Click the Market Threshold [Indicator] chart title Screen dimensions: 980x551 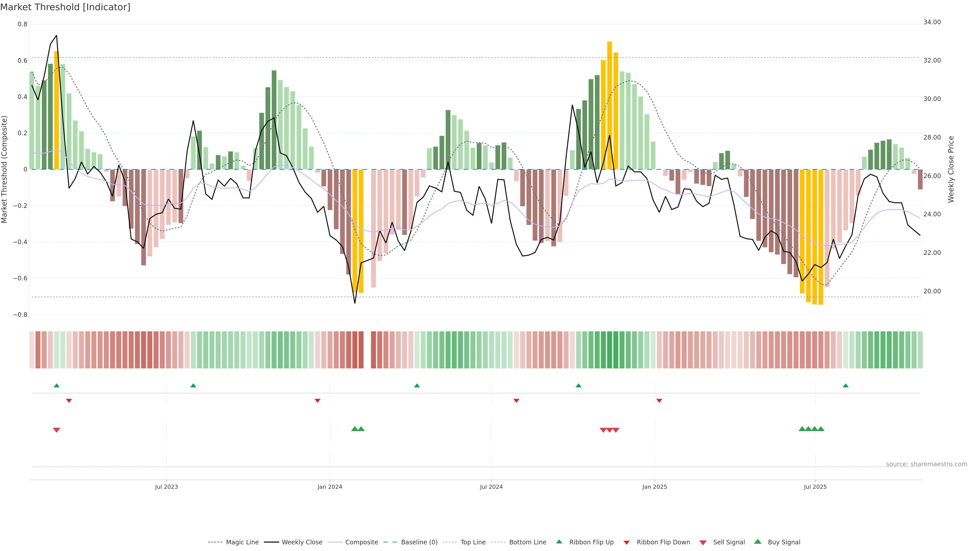(65, 7)
